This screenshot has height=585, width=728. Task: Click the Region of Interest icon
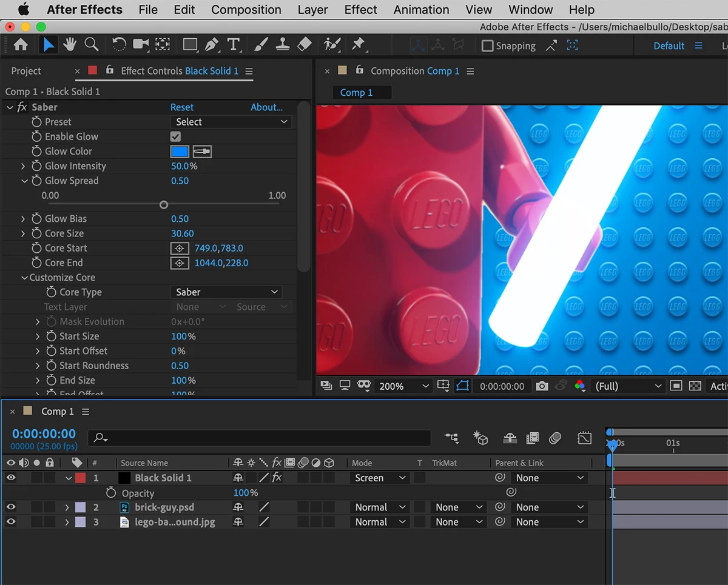676,386
